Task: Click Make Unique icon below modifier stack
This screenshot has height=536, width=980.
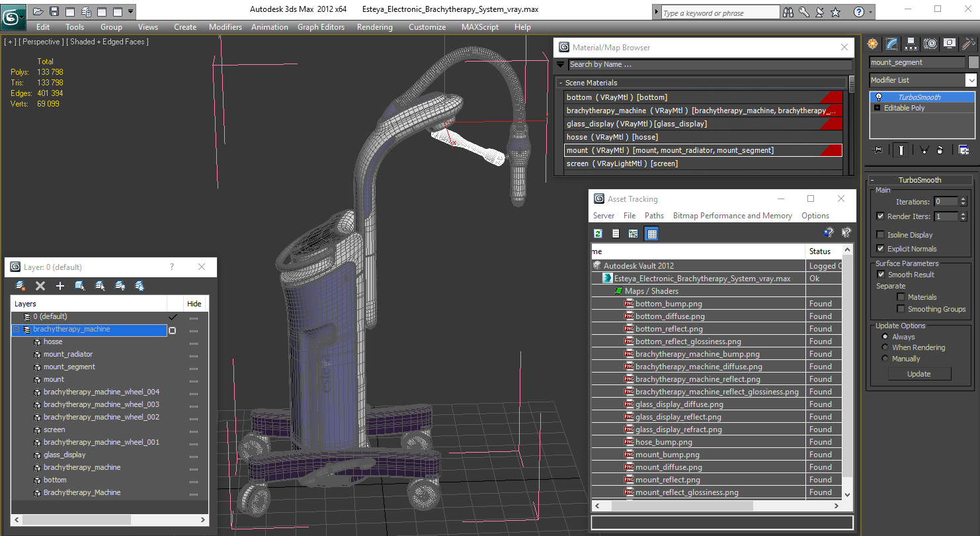Action: pyautogui.click(x=924, y=150)
